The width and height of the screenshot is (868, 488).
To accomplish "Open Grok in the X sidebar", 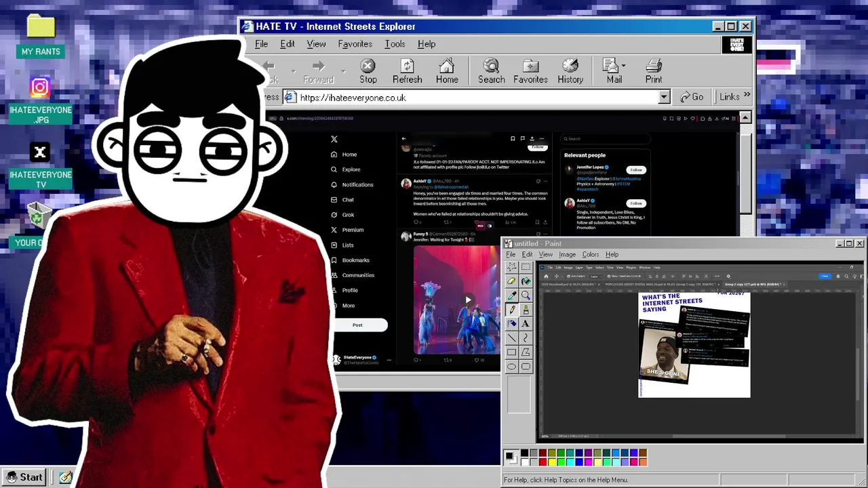I will 342,214.
